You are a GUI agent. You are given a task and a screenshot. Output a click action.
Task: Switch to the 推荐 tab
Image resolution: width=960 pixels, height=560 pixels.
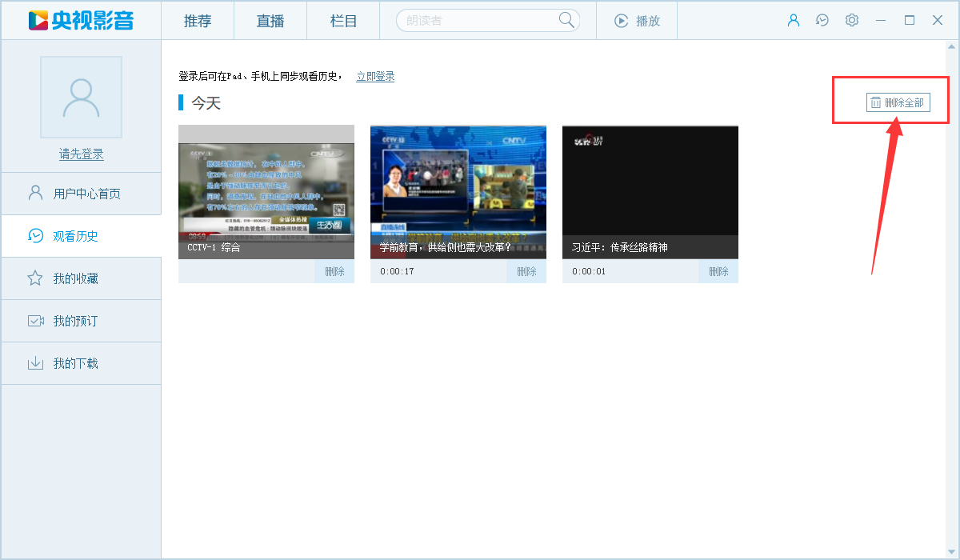coord(197,21)
